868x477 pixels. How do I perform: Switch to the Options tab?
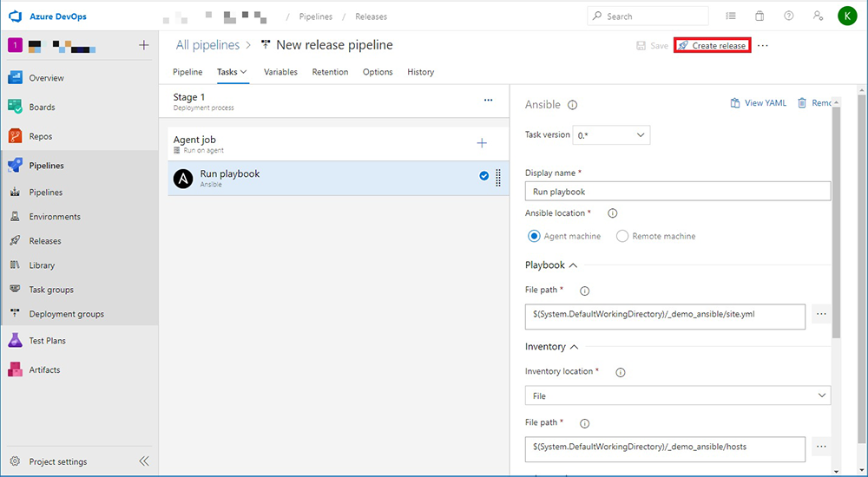[x=378, y=72]
